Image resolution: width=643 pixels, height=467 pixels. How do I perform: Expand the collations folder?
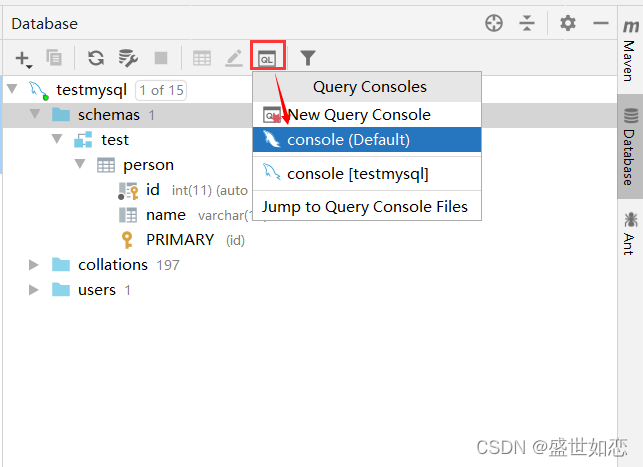34,265
